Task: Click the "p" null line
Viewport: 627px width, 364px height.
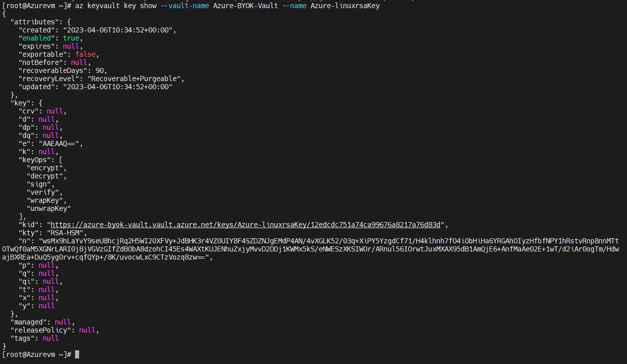Action: (39, 265)
